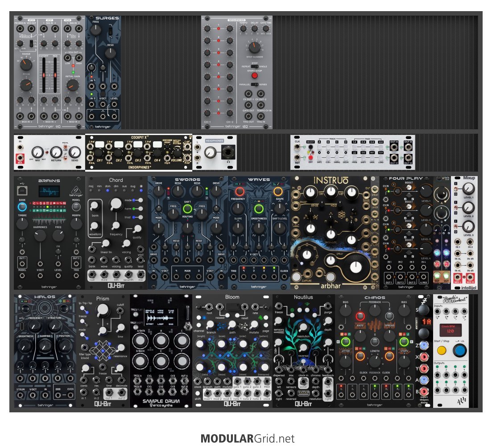
Task: Click the Clock BPM 120 display on Pamela's Workout
Action: [x=451, y=330]
